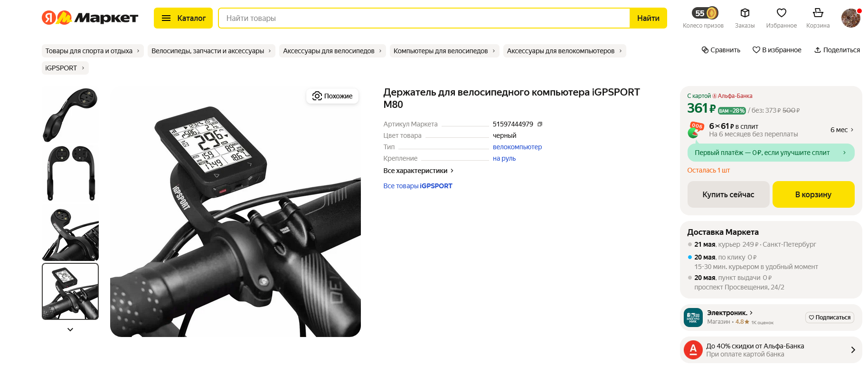Expand 6 мес split payment option
The height and width of the screenshot is (366, 868).
[842, 130]
